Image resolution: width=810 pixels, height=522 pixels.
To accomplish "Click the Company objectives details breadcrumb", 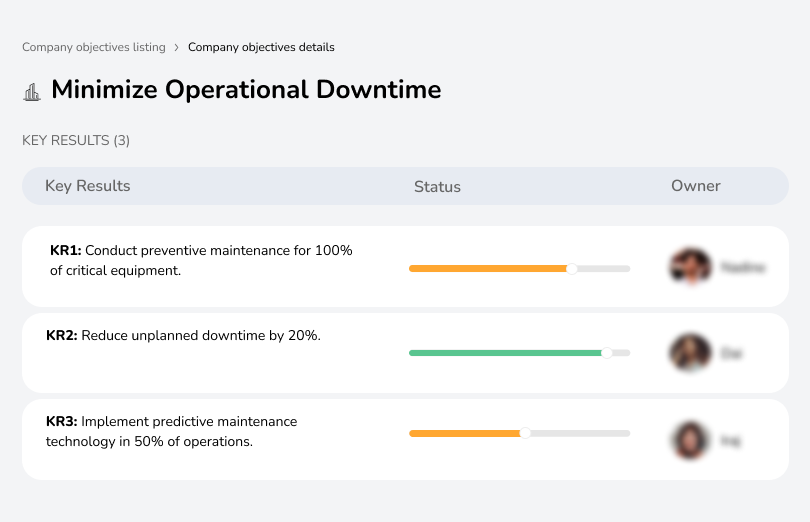I will [261, 47].
